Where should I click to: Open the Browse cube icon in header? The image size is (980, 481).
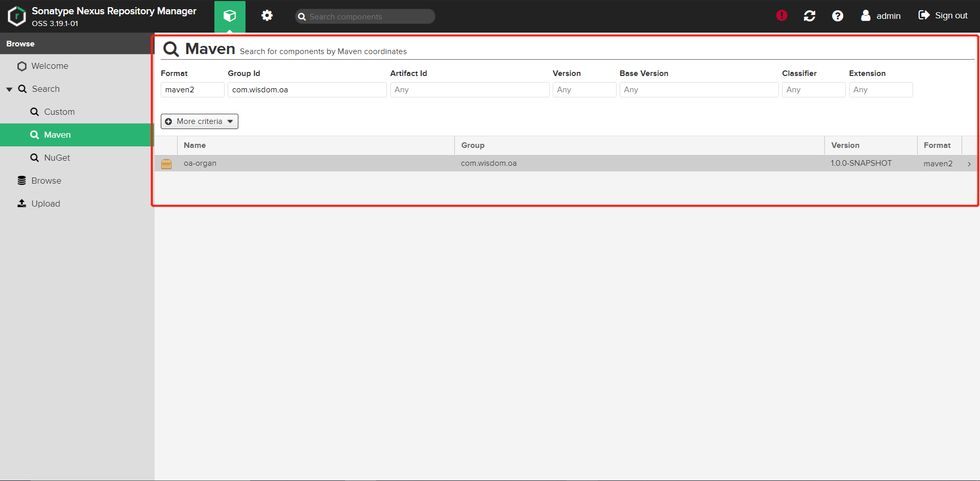click(x=230, y=16)
